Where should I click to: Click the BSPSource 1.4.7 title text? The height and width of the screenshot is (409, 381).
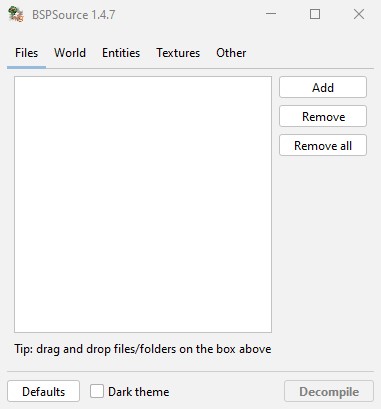click(73, 15)
